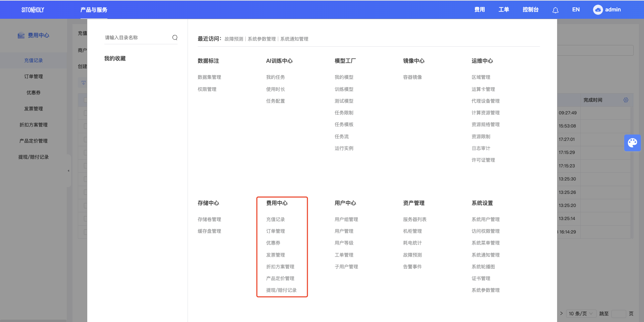The image size is (644, 322).
Task: Open the 10 条/页 page size dropdown
Action: coord(581,314)
